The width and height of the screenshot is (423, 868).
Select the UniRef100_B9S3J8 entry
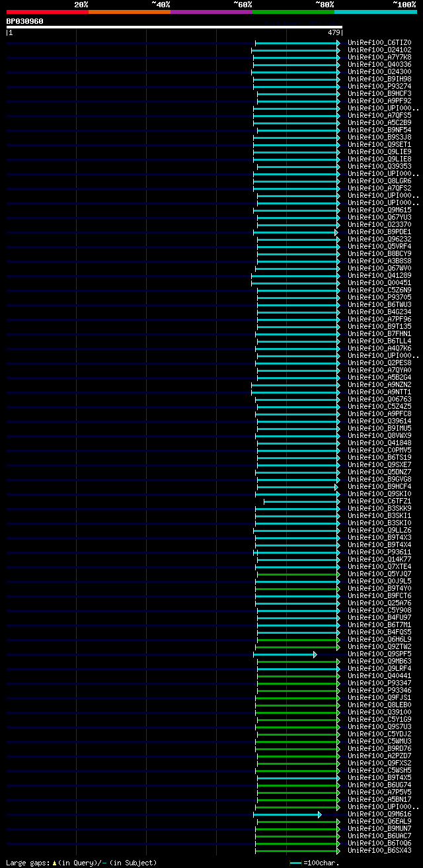click(x=379, y=138)
